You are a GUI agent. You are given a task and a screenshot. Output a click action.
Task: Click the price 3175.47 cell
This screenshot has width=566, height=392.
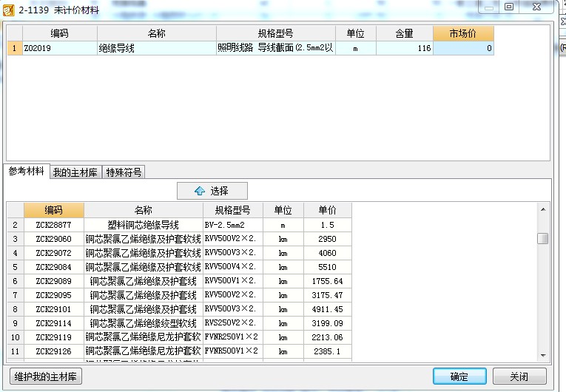328,295
